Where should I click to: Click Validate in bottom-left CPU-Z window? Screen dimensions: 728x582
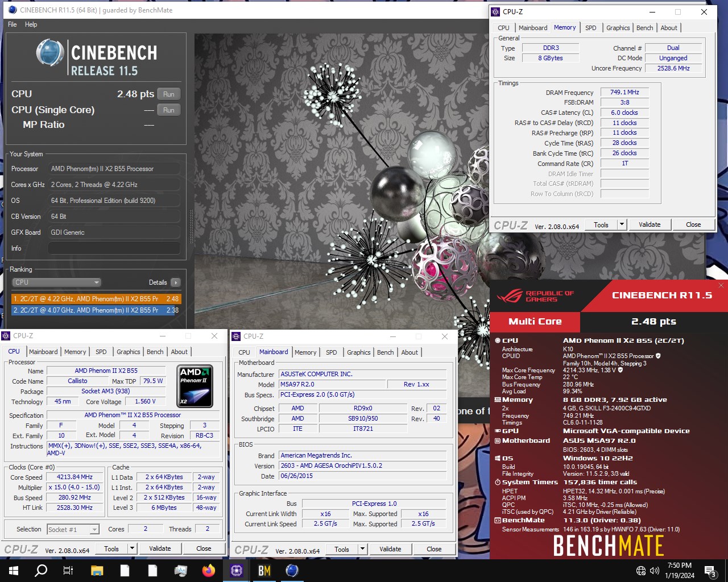(x=160, y=548)
